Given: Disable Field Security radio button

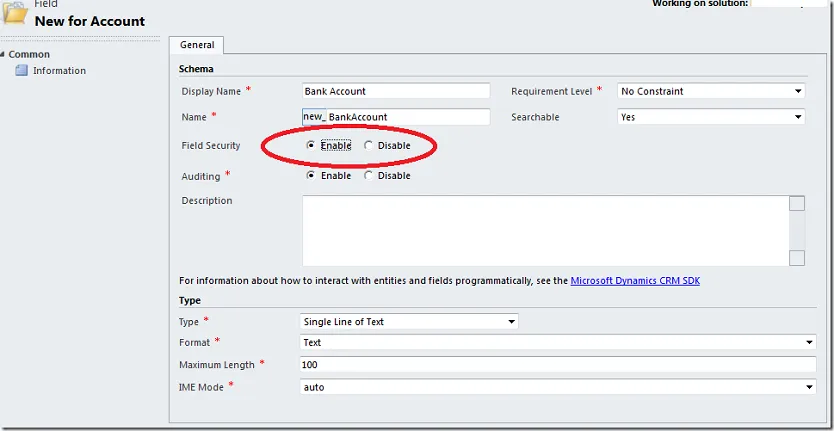Looking at the screenshot, I should tap(368, 146).
